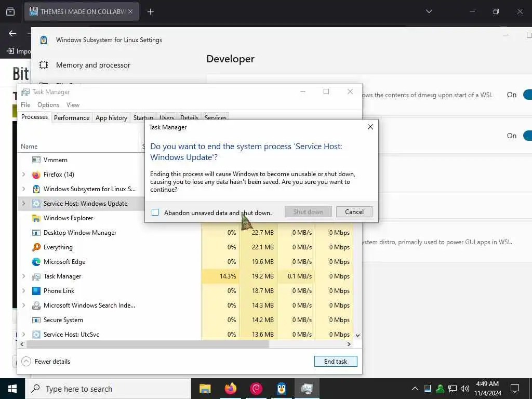This screenshot has width=532, height=399.
Task: Expand Service Host: Windows Update row
Action: 23,204
